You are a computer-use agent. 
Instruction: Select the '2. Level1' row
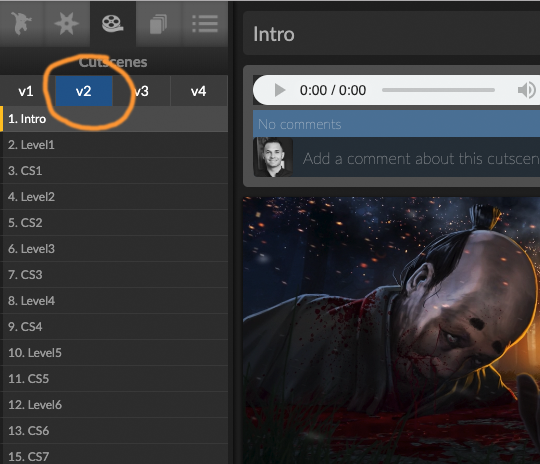pyautogui.click(x=114, y=145)
